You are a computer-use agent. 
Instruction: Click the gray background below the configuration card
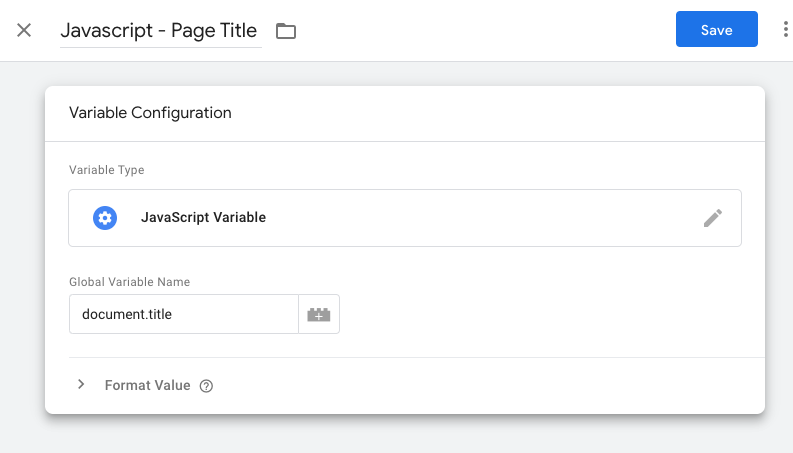pos(400,435)
